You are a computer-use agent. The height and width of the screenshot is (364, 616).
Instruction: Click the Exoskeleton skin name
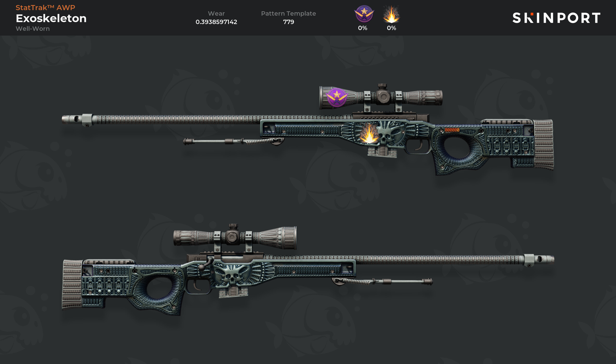pos(51,19)
